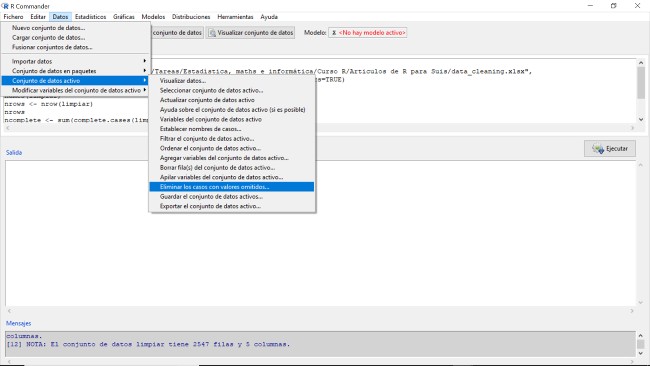Click the ncomplete script line

76,120
